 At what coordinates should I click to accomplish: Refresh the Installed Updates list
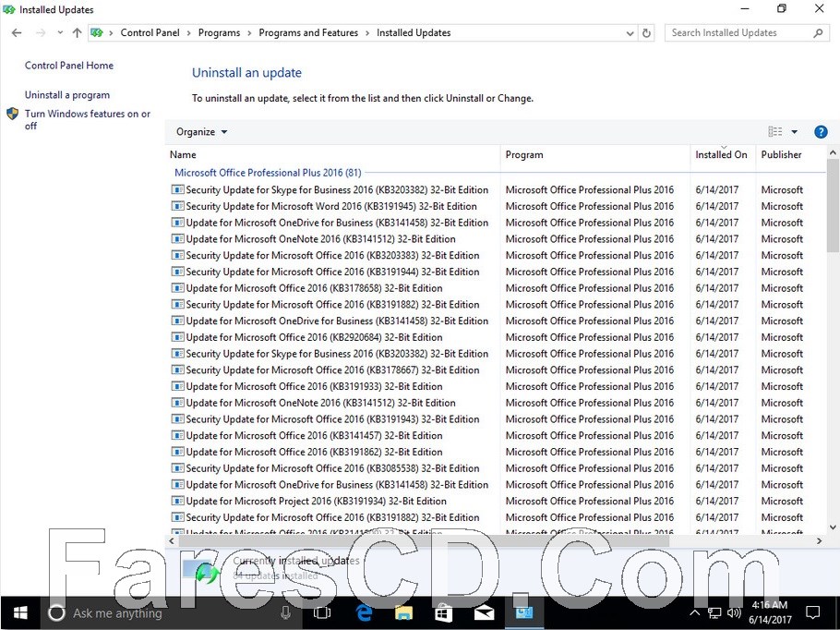(646, 32)
